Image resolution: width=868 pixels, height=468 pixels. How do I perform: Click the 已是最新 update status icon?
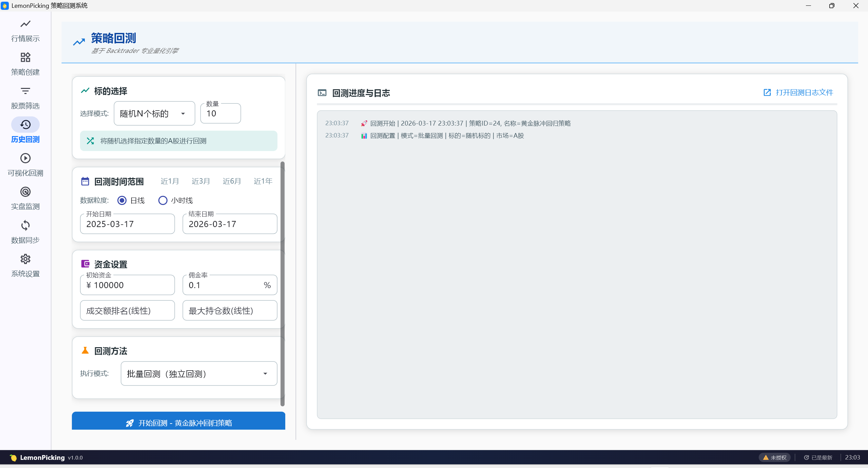(x=807, y=457)
